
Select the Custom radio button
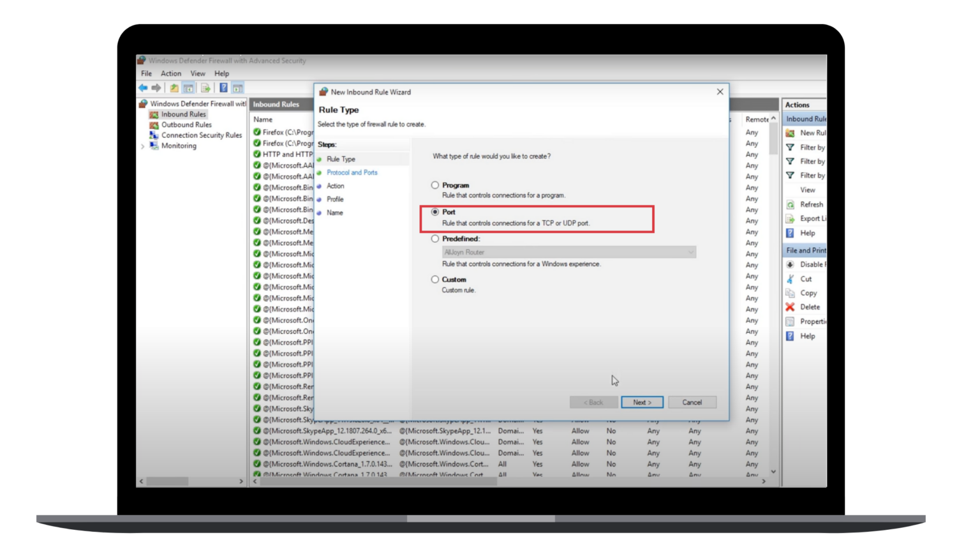click(x=435, y=280)
